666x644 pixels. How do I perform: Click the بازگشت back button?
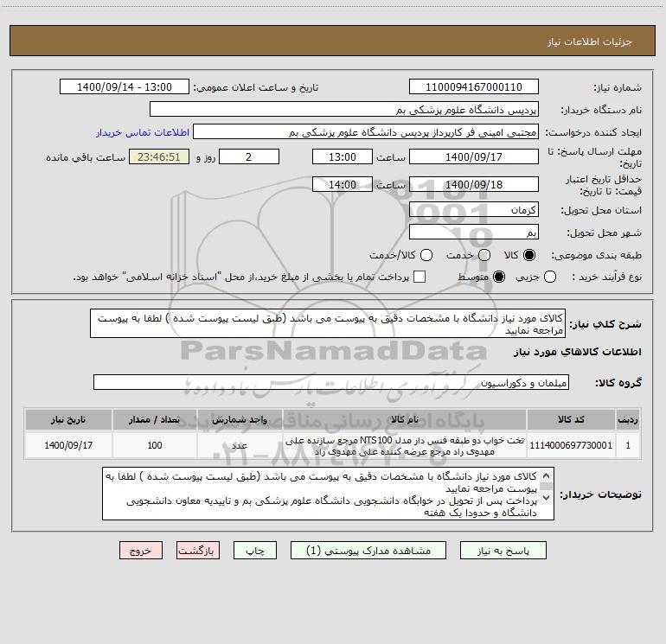(x=198, y=551)
